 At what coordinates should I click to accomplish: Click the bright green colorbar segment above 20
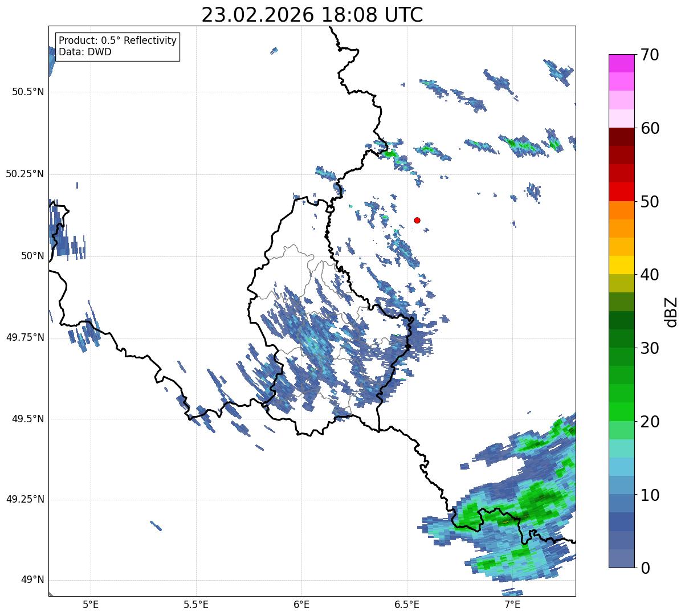point(622,411)
